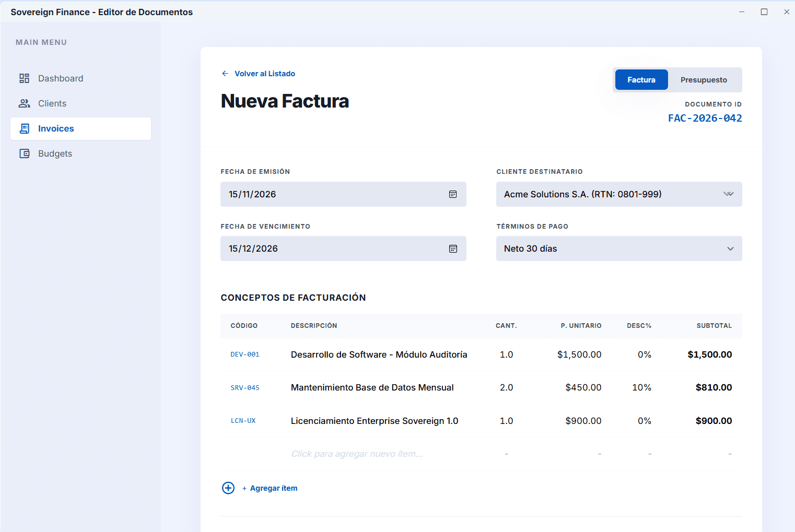Click quantity 1.0 in DEV-001 row
The image size is (795, 532).
tap(506, 354)
